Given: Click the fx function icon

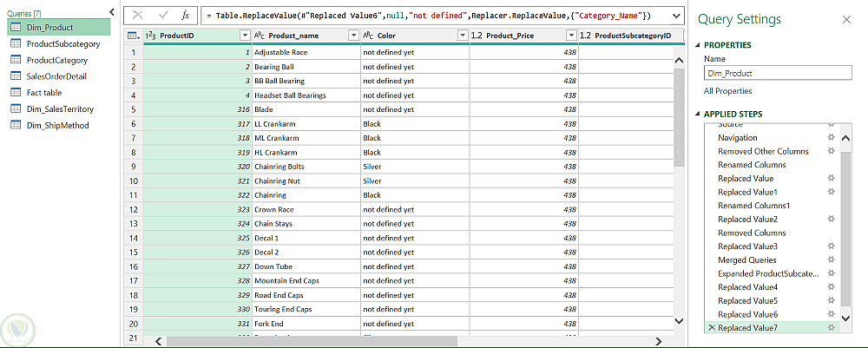Looking at the screenshot, I should [x=186, y=16].
